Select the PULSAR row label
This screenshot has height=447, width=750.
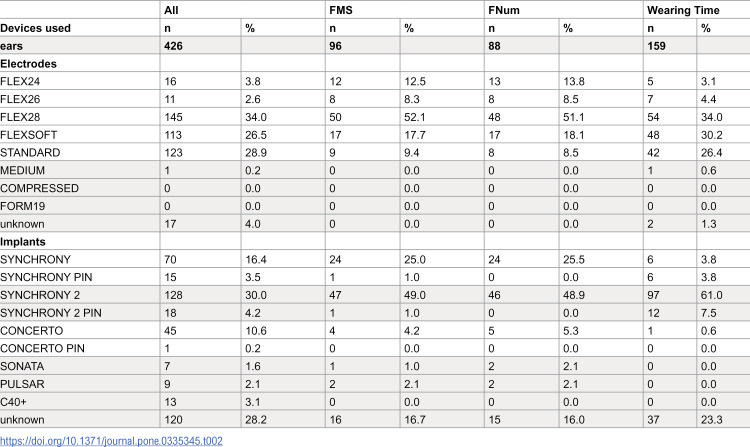[x=22, y=384]
